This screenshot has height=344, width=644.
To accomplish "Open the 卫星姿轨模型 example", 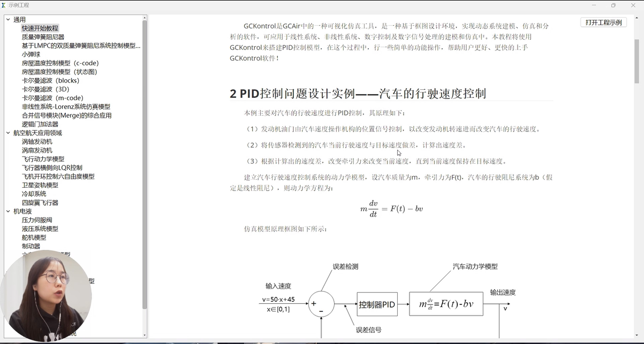I will pos(40,185).
